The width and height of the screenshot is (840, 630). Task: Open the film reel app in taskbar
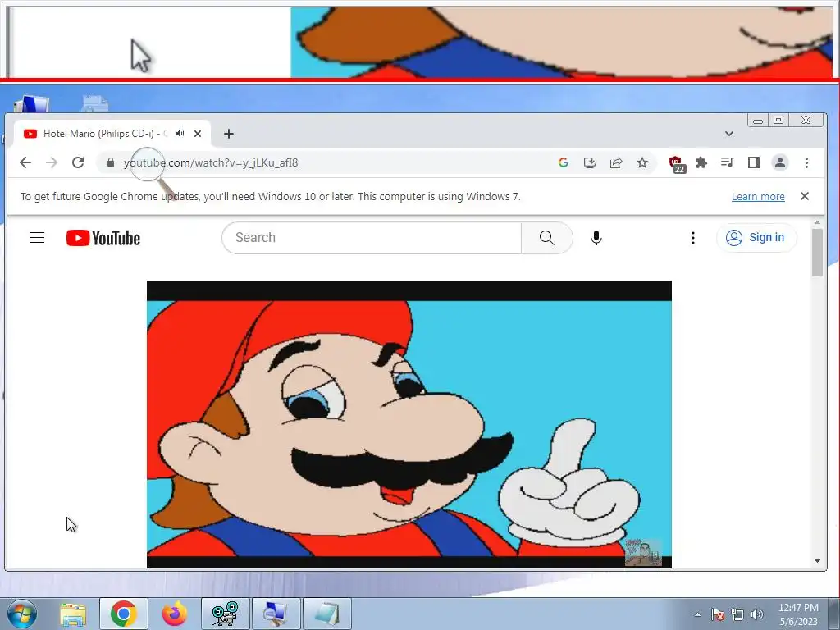(x=225, y=614)
